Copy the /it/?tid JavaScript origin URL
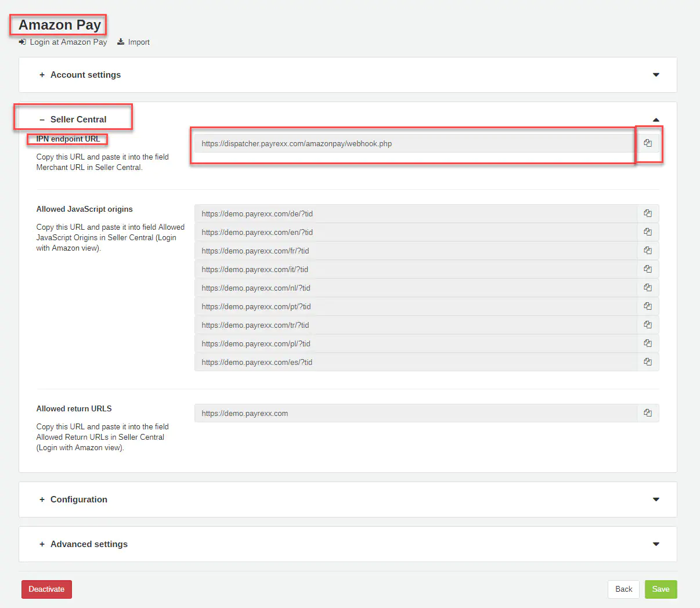 [648, 269]
